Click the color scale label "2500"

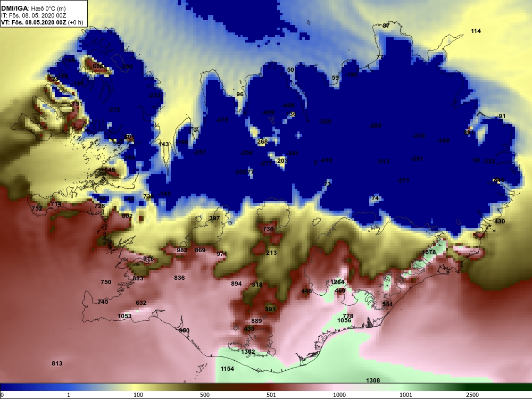coord(472,395)
